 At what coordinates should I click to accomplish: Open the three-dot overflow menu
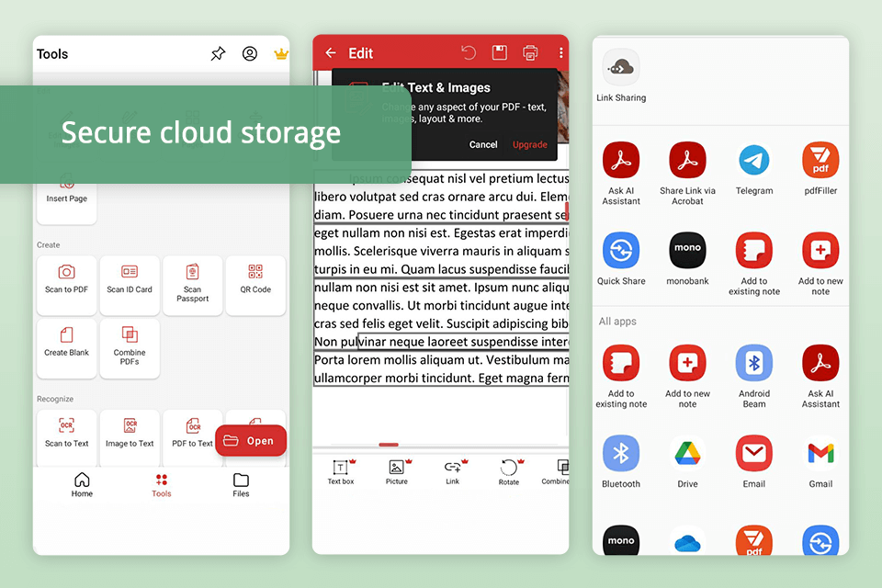[560, 53]
